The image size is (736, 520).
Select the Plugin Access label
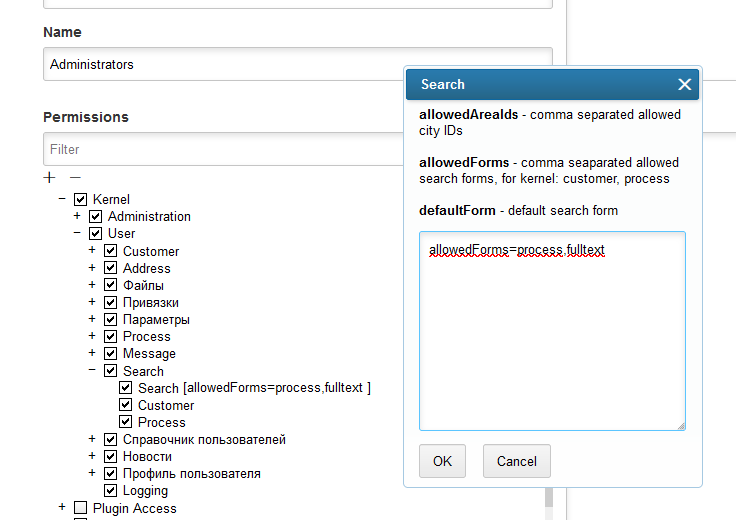(x=135, y=508)
